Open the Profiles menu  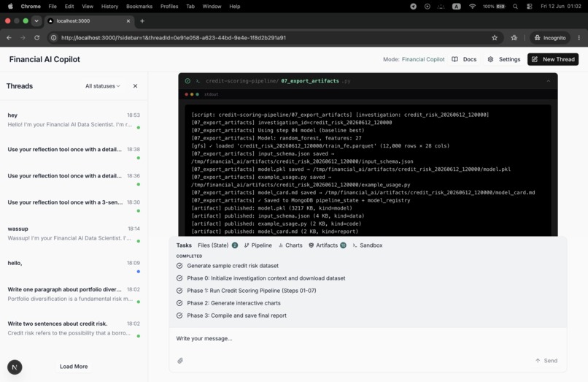(169, 7)
